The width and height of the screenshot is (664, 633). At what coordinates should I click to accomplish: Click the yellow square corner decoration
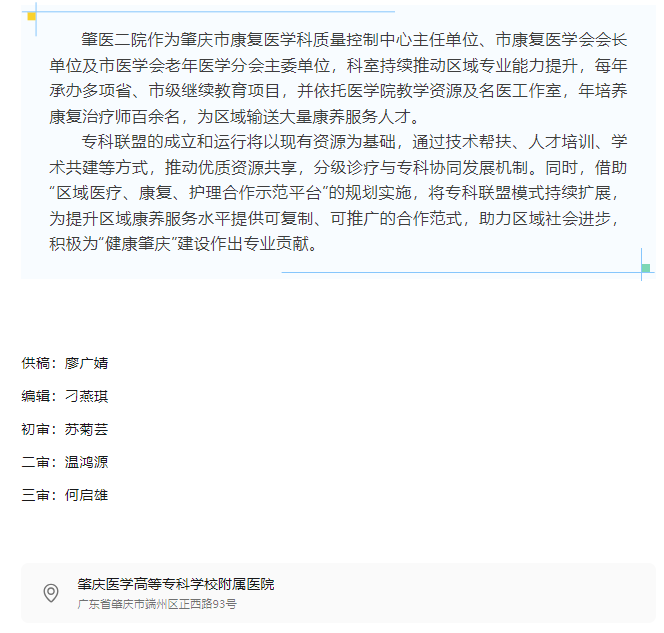pyautogui.click(x=31, y=16)
